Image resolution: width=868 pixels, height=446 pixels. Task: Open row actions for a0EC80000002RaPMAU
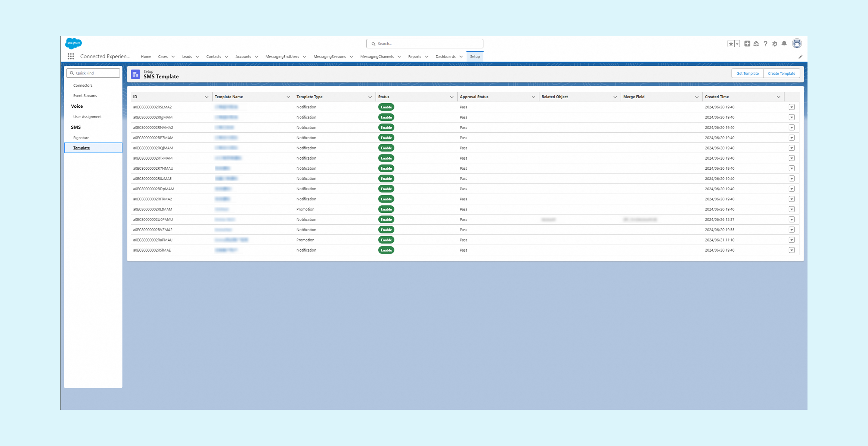791,240
